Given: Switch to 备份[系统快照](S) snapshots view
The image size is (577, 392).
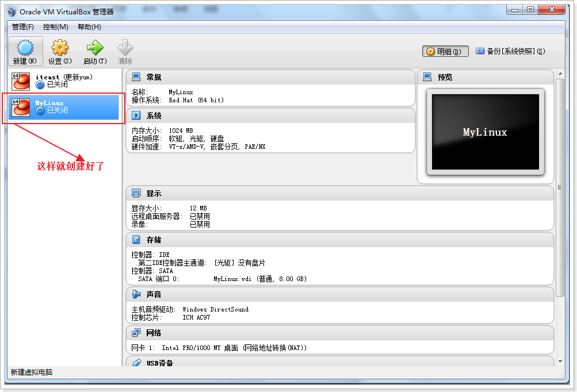Looking at the screenshot, I should (x=510, y=52).
